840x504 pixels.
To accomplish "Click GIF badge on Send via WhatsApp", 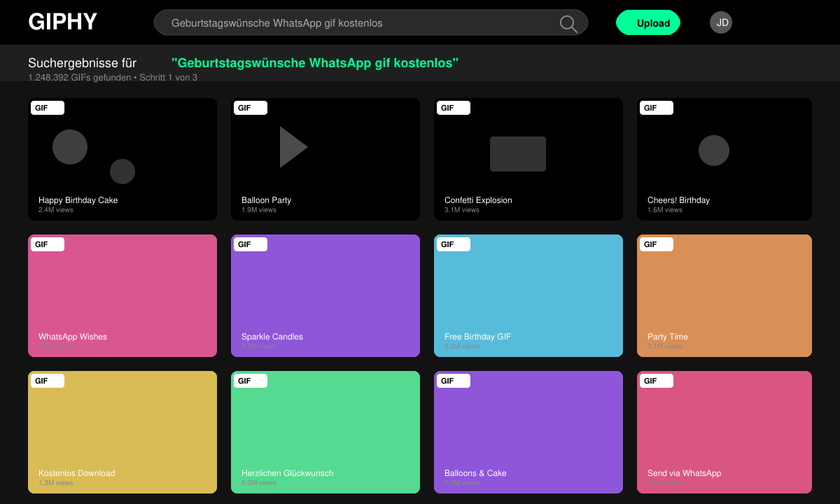I will tap(657, 381).
